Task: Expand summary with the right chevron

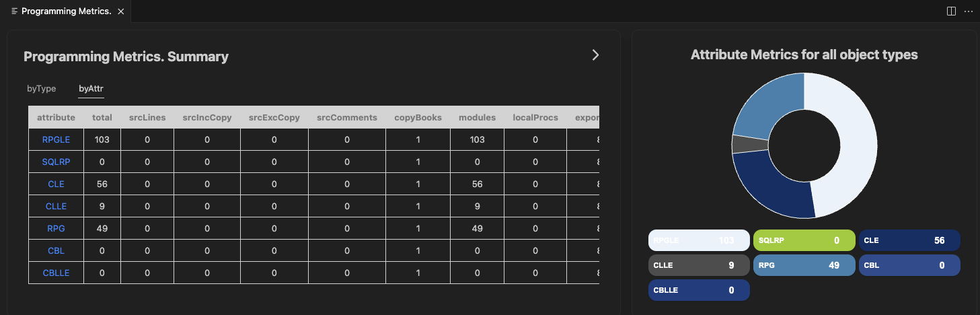Action: pos(595,55)
